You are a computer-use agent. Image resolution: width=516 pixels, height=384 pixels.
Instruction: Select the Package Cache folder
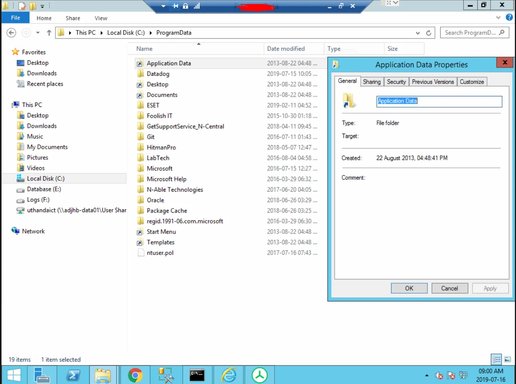click(167, 211)
